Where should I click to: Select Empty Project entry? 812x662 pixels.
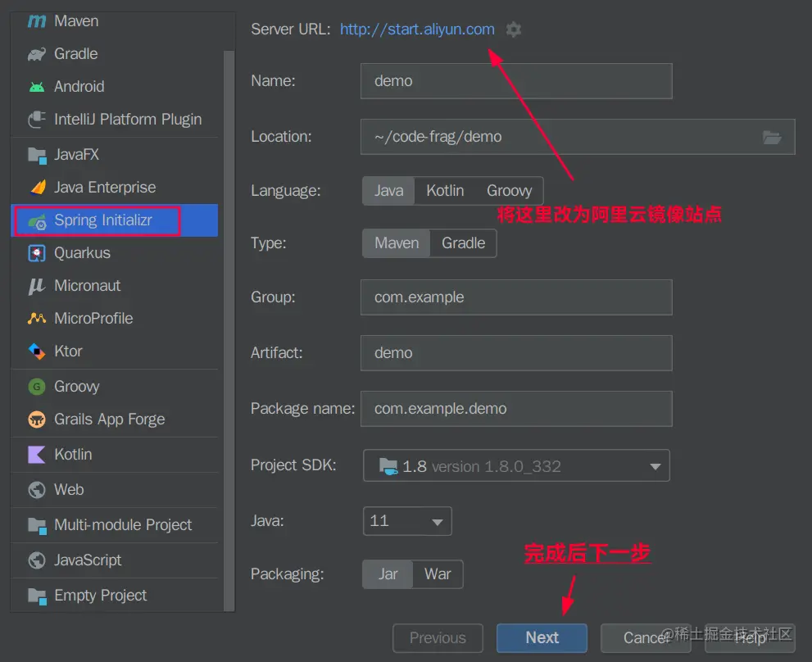[x=114, y=596]
